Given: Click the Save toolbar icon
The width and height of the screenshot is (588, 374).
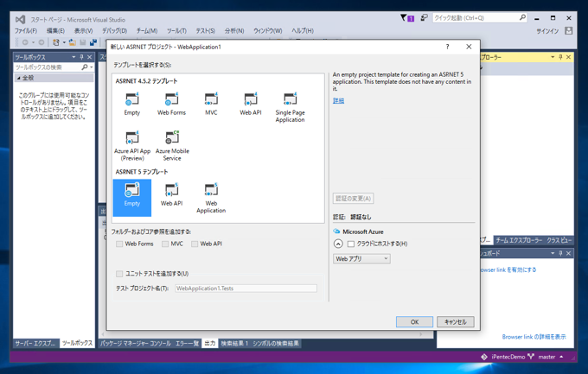Looking at the screenshot, I should tap(83, 42).
